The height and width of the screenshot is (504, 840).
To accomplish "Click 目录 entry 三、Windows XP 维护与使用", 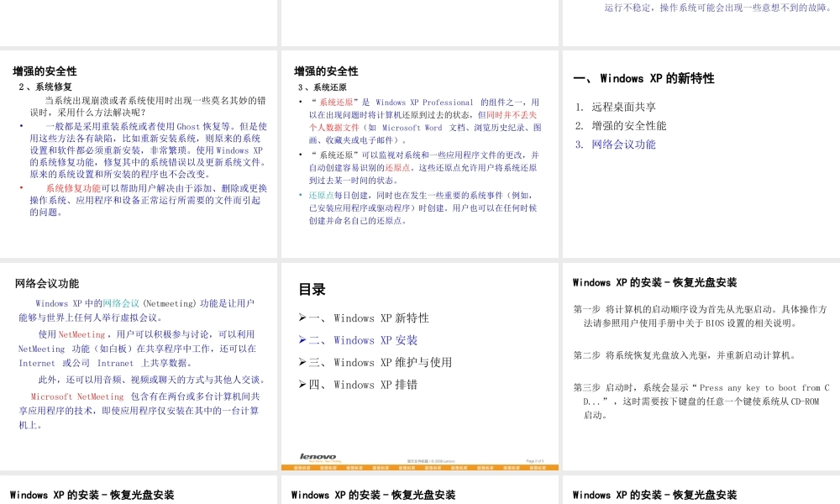I will point(375,362).
